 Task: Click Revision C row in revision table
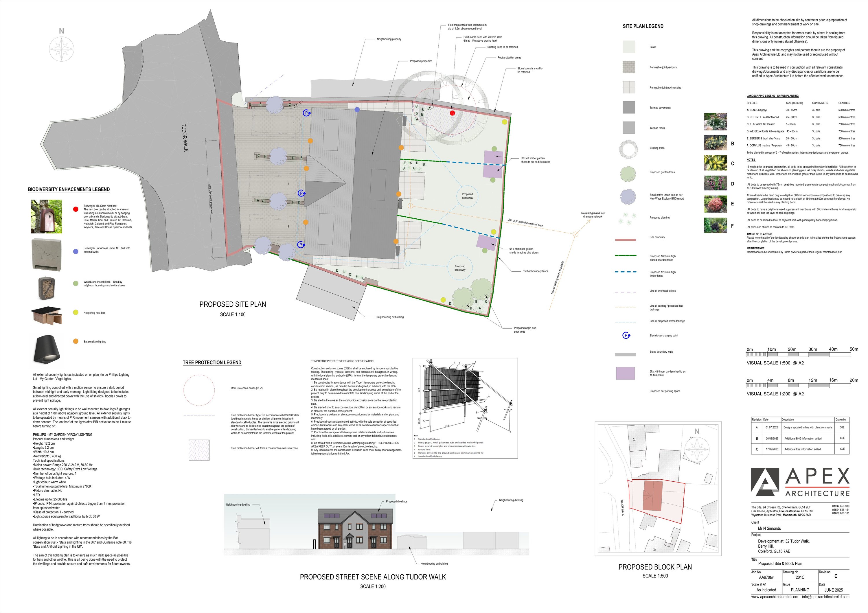coord(800,449)
